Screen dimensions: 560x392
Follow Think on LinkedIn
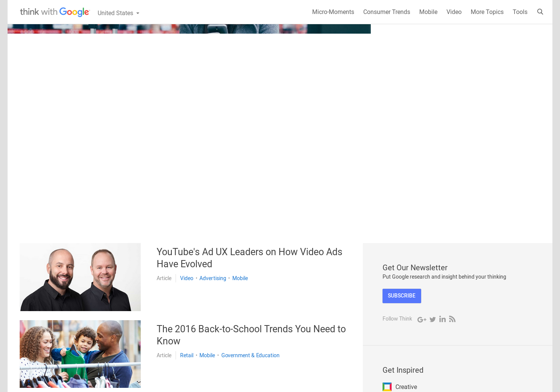tap(442, 319)
